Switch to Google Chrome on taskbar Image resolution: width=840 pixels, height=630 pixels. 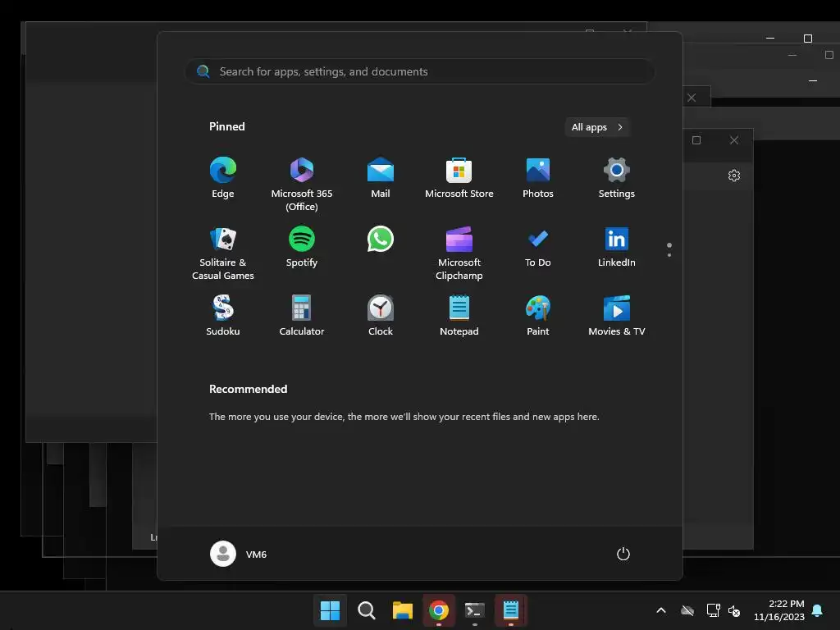439,610
